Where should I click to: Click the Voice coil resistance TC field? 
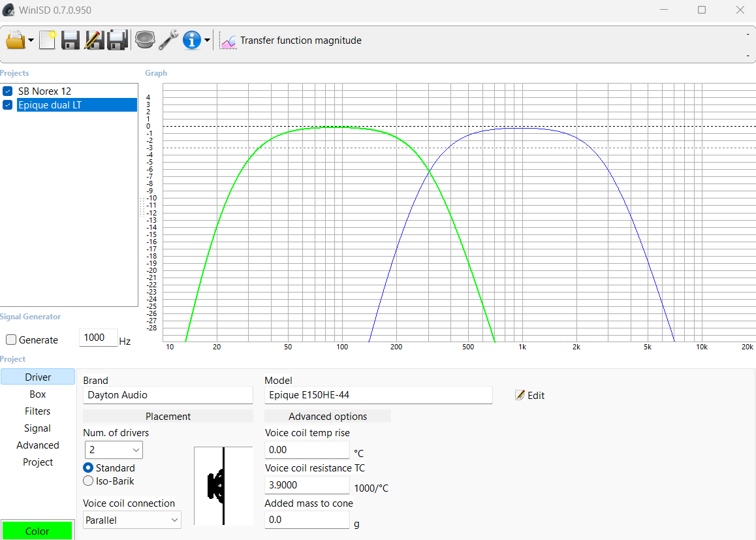(x=307, y=485)
